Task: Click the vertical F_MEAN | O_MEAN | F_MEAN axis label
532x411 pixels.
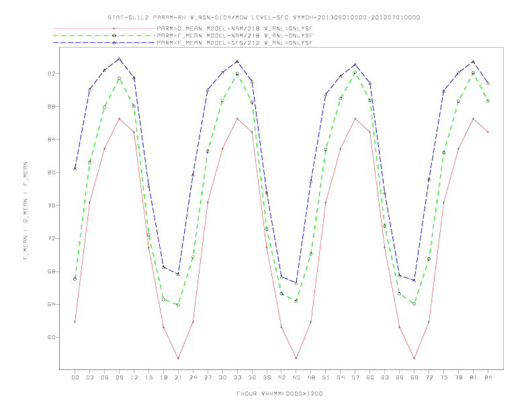Action: point(26,211)
